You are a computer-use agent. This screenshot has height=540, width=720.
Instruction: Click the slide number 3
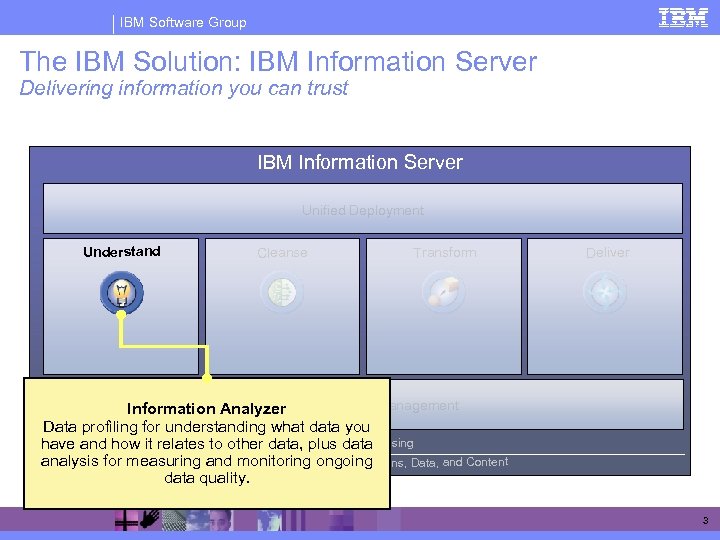pyautogui.click(x=705, y=521)
